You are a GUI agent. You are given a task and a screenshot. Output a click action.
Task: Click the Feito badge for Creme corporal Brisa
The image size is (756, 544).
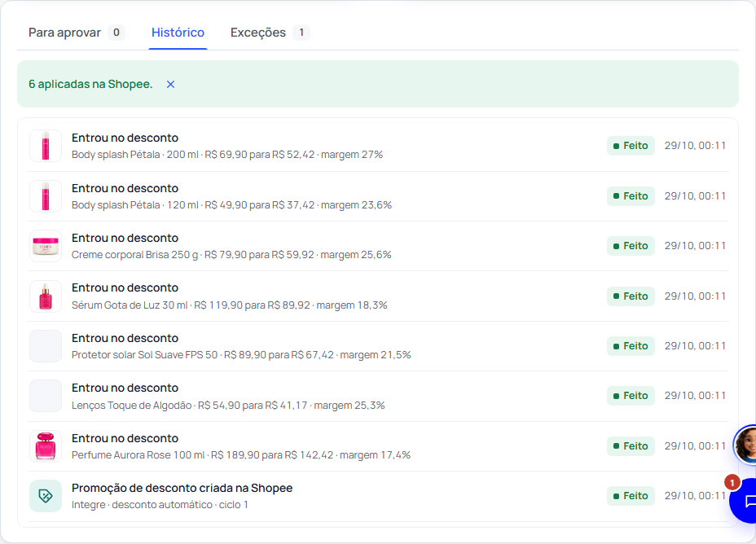tap(631, 246)
